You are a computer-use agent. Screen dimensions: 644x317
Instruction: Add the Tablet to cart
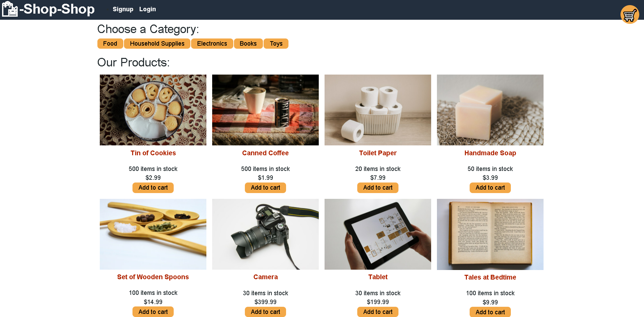click(378, 312)
